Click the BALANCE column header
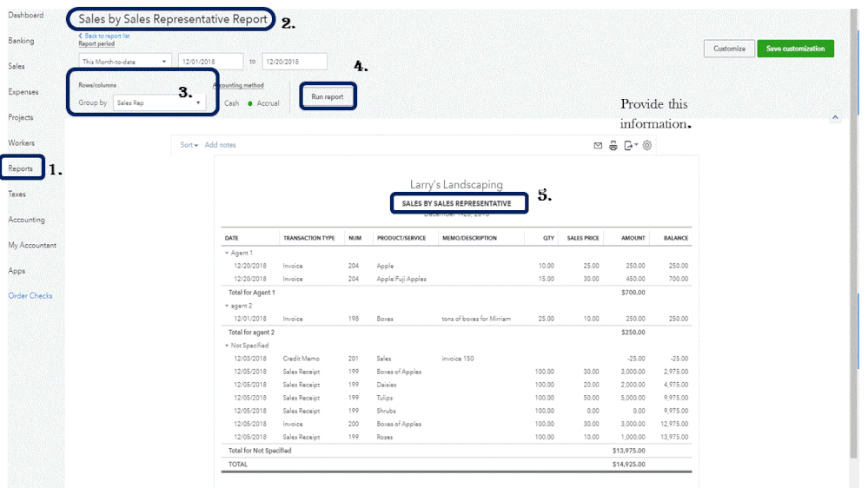This screenshot has height=488, width=868. (x=676, y=238)
